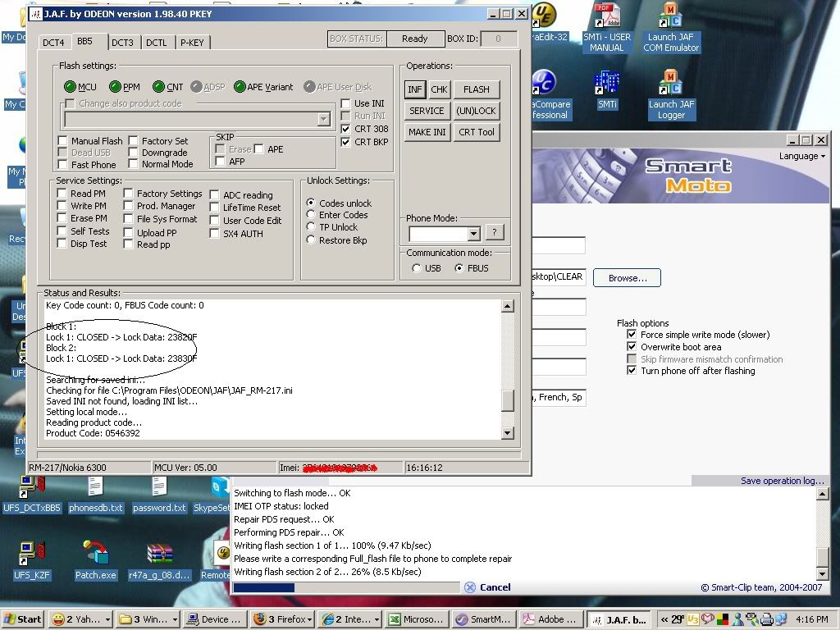Select the r47a_g_08 archive icon

(159, 561)
